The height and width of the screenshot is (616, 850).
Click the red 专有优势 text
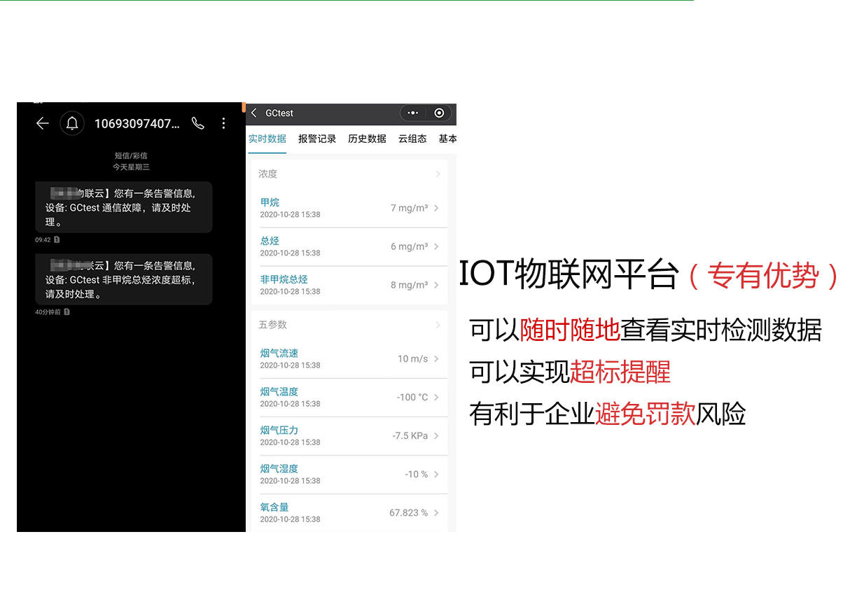763,276
